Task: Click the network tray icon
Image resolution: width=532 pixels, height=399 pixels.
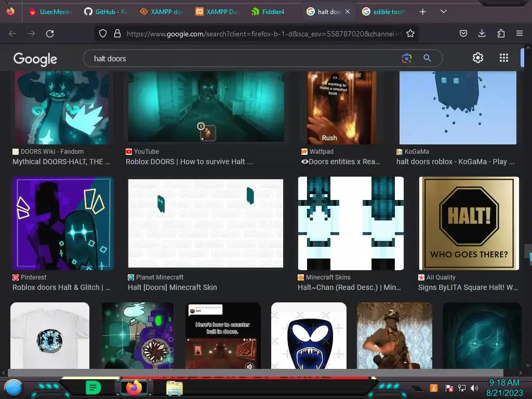Action: [462, 388]
